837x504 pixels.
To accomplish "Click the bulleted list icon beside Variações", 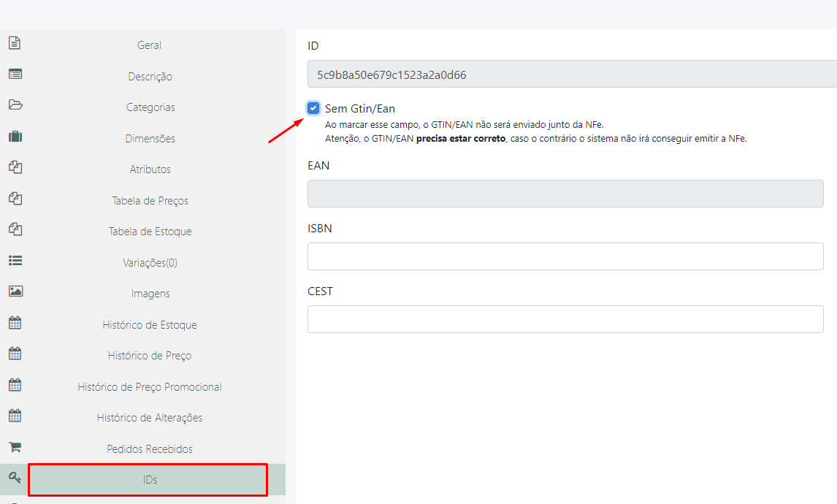I will coord(15,260).
